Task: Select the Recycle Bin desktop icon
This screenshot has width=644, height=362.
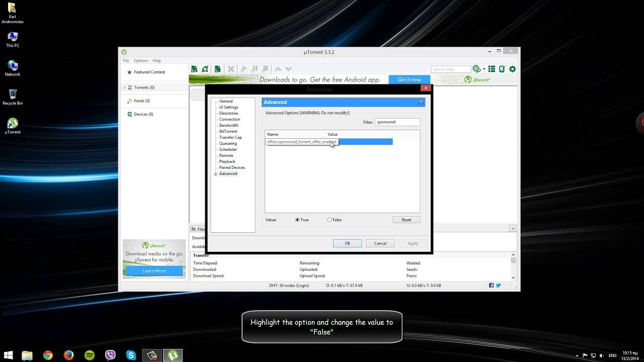Action: 13,97
